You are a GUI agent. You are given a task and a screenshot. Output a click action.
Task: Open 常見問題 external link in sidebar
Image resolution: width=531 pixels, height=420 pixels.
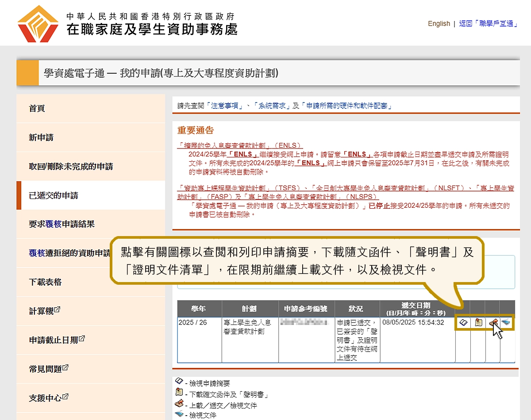tap(49, 369)
